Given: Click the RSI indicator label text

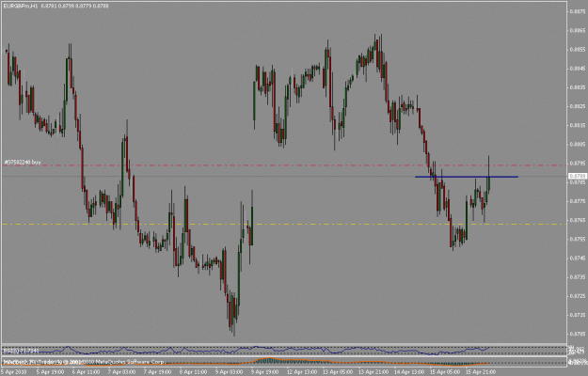Looking at the screenshot, I should 21,351.
